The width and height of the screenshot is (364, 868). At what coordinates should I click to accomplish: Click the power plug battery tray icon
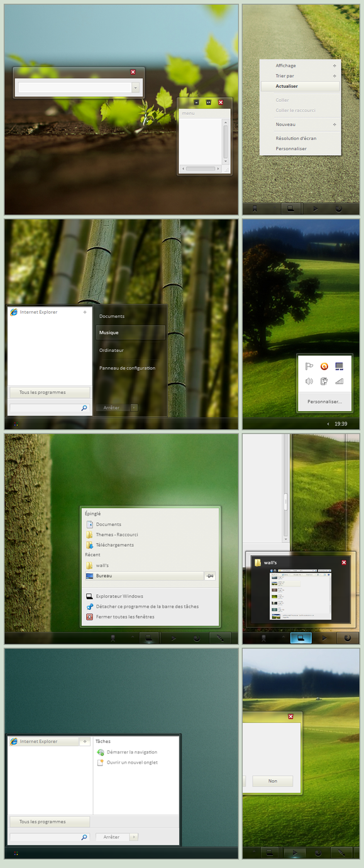point(324,381)
